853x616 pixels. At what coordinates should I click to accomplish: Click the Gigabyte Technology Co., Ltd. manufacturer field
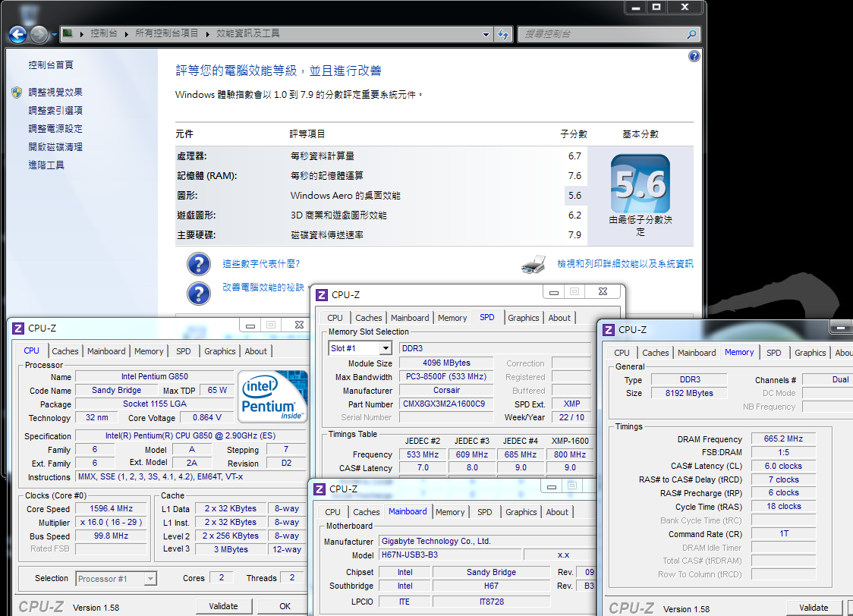(487, 541)
